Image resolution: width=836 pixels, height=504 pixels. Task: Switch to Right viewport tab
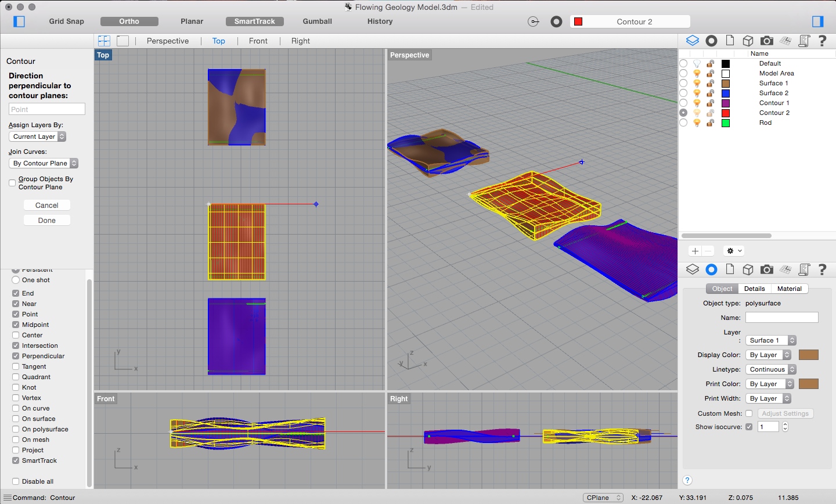click(x=301, y=41)
